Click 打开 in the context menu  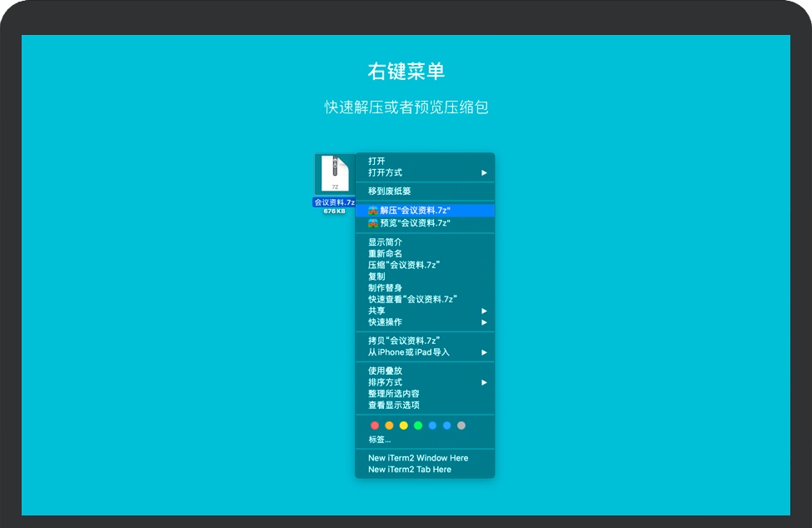[x=377, y=162]
